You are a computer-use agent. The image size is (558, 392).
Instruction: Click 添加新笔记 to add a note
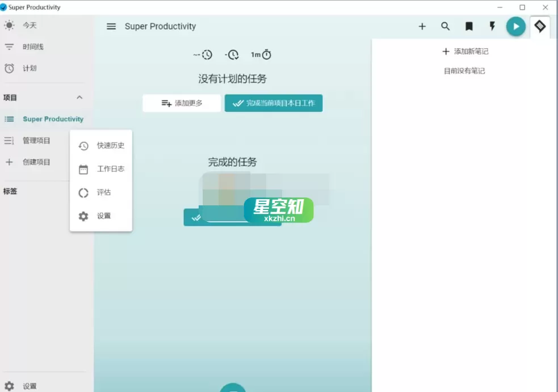pos(464,52)
